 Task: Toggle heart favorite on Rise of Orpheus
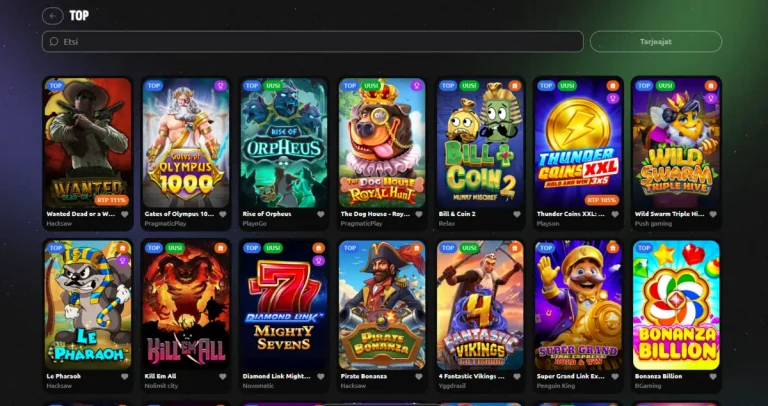tap(320, 214)
